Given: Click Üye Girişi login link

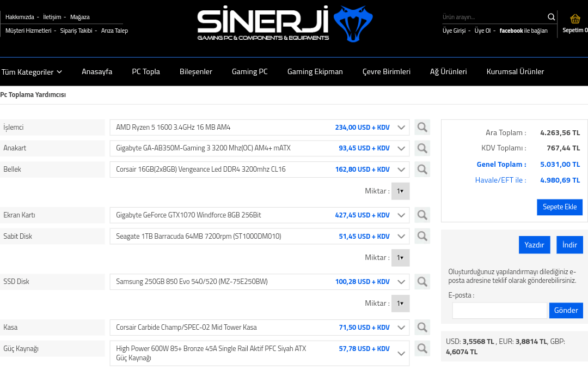Looking at the screenshot, I should pyautogui.click(x=454, y=31).
